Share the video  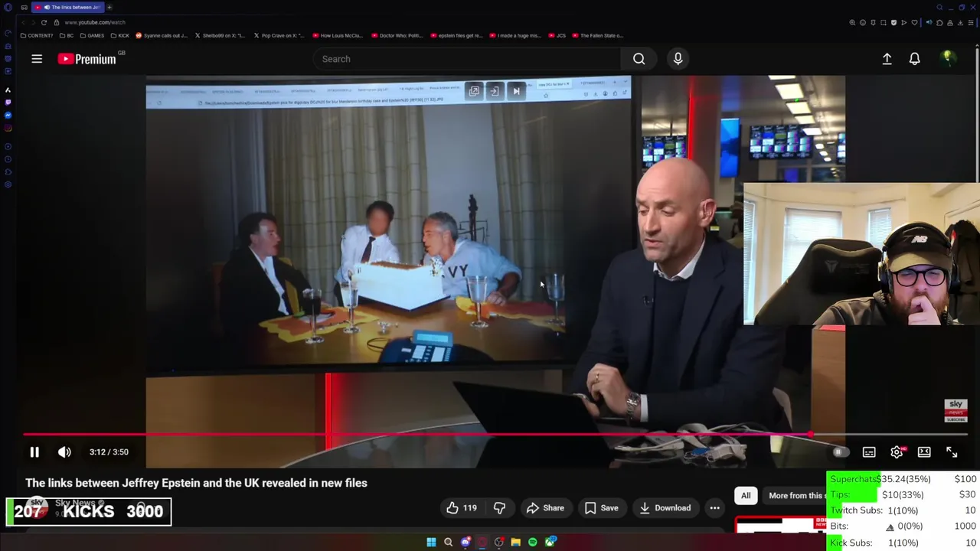pyautogui.click(x=545, y=508)
